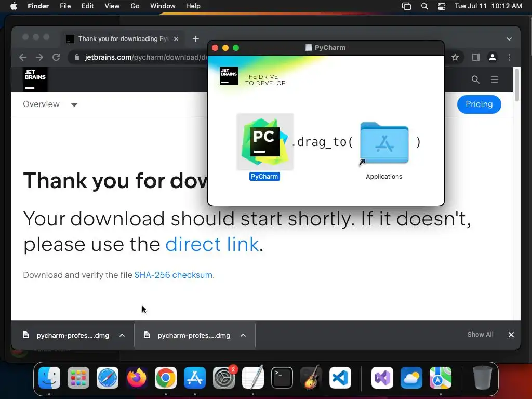Image resolution: width=532 pixels, height=399 pixels.
Task: Launch Visual Studio from the Dock
Action: [382, 378]
